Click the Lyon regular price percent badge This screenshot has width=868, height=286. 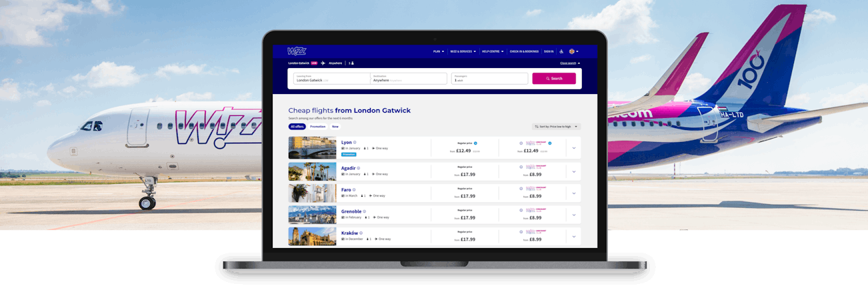pos(475,143)
